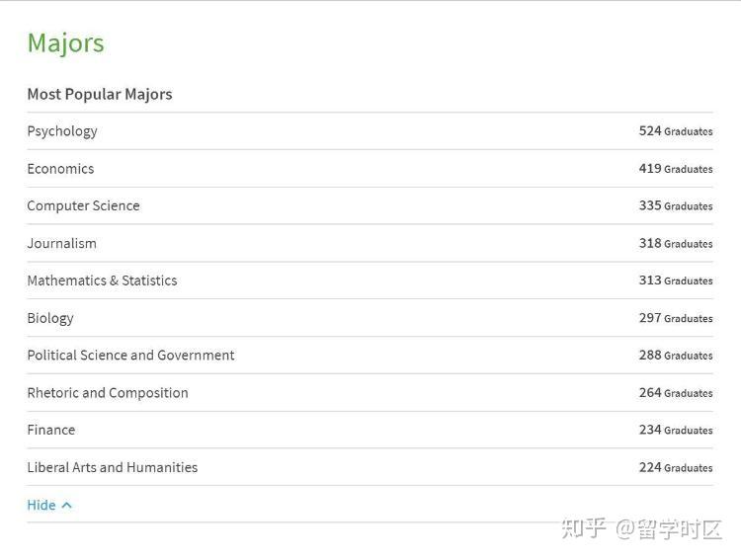
Task: Select Rhetoric and Composition major
Action: 108,393
